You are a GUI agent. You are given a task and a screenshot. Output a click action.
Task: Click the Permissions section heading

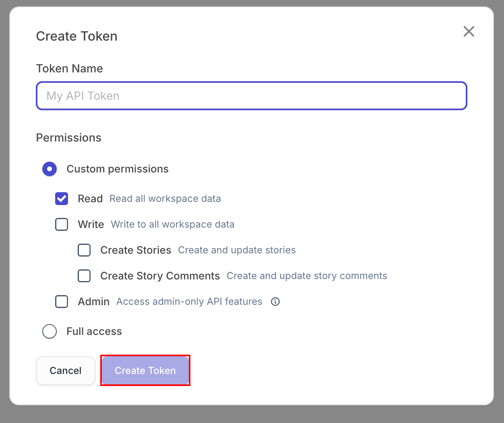pyautogui.click(x=69, y=138)
